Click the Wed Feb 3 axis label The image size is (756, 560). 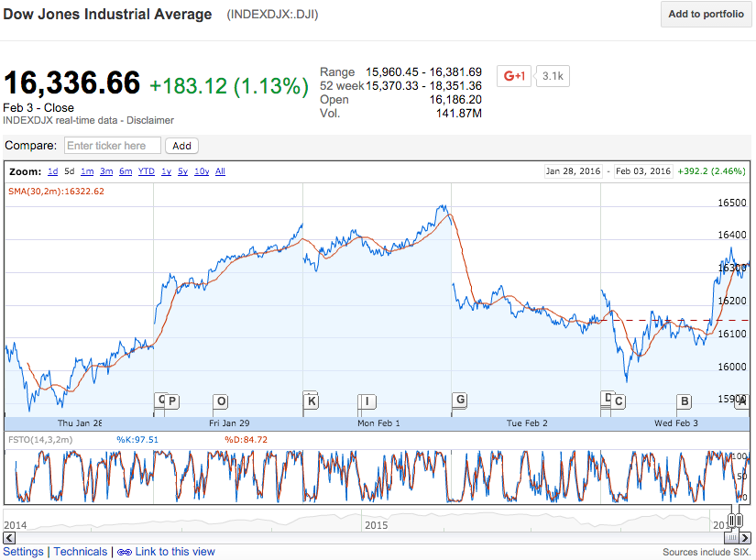click(676, 423)
